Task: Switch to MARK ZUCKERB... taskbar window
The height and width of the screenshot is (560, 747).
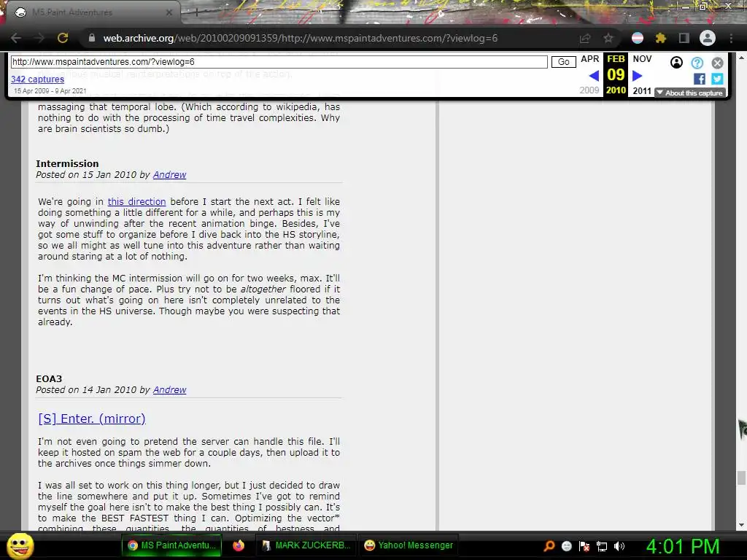Action: click(x=307, y=545)
